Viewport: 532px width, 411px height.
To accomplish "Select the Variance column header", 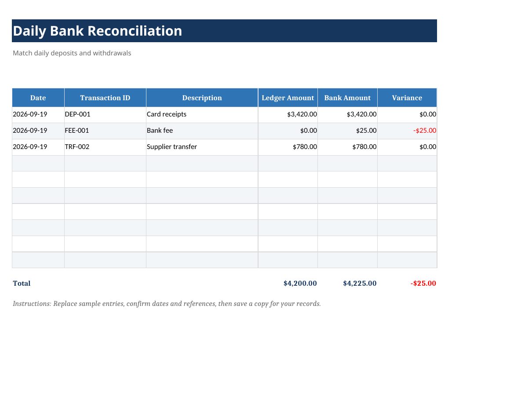I will coord(407,98).
